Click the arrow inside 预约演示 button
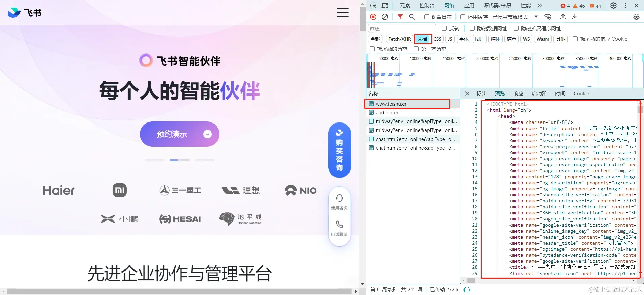 point(208,134)
